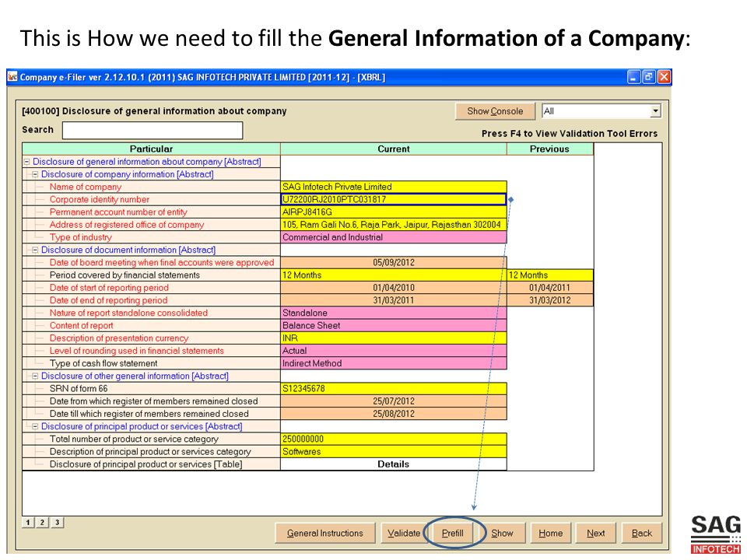Image resolution: width=747 pixels, height=560 pixels.
Task: Select 'Type of industry' row label
Action: click(80, 237)
